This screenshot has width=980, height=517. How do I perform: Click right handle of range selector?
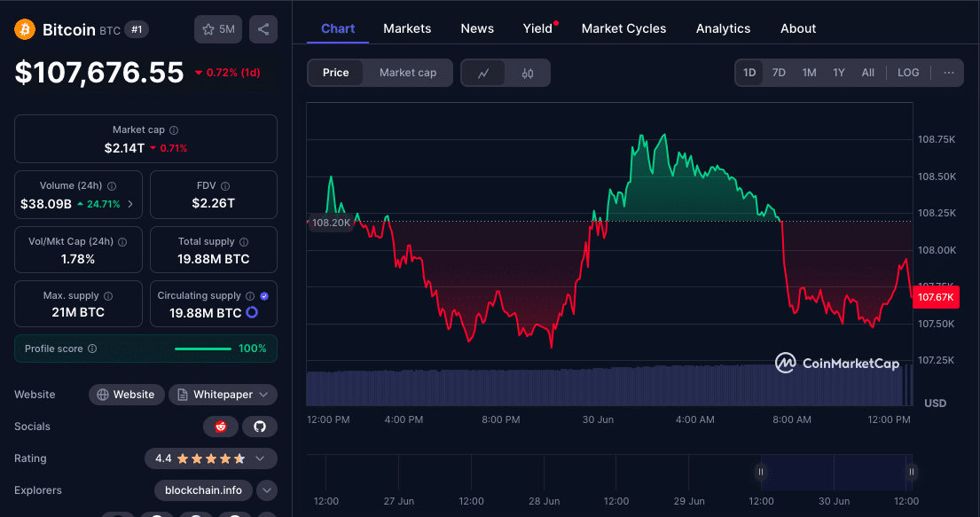click(x=911, y=472)
